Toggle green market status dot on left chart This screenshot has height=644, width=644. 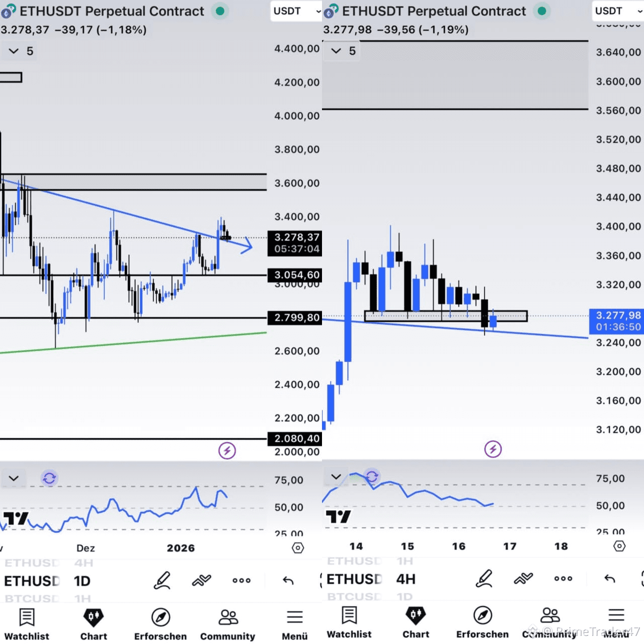coord(220,11)
